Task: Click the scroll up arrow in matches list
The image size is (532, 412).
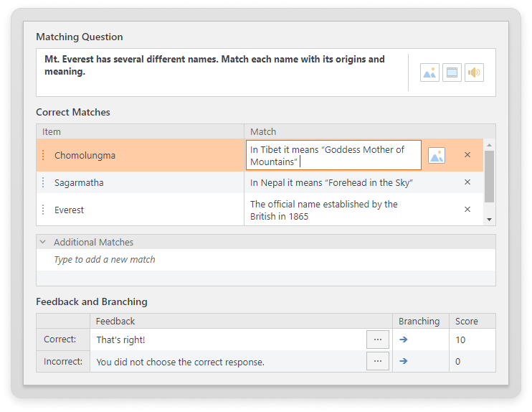Action: tap(489, 144)
